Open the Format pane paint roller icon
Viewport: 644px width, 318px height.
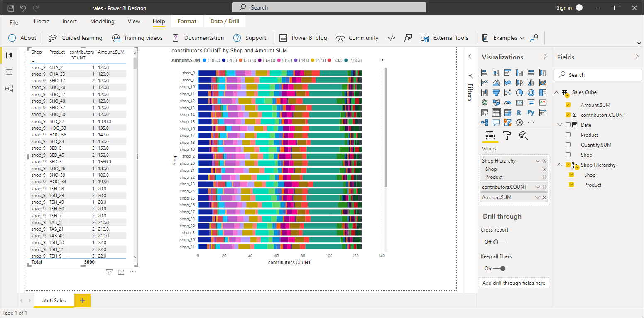(507, 136)
